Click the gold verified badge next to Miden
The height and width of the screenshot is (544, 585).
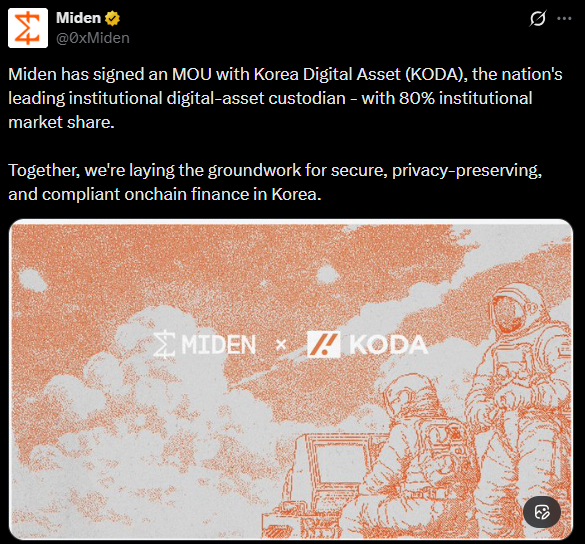click(x=112, y=18)
